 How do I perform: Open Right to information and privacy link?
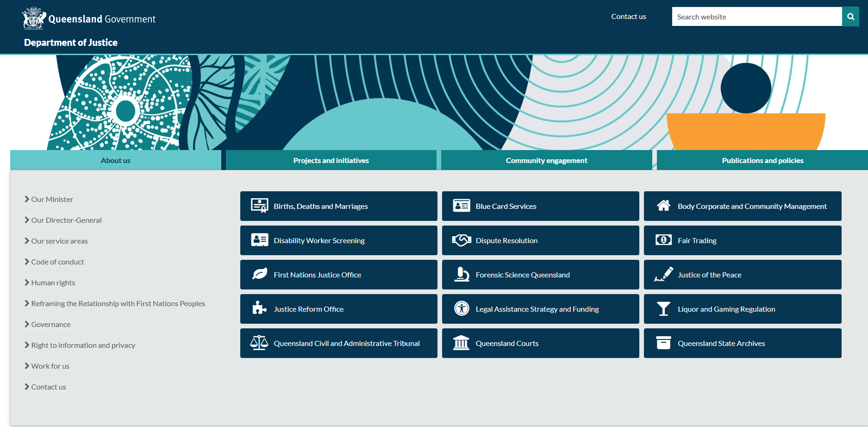83,345
